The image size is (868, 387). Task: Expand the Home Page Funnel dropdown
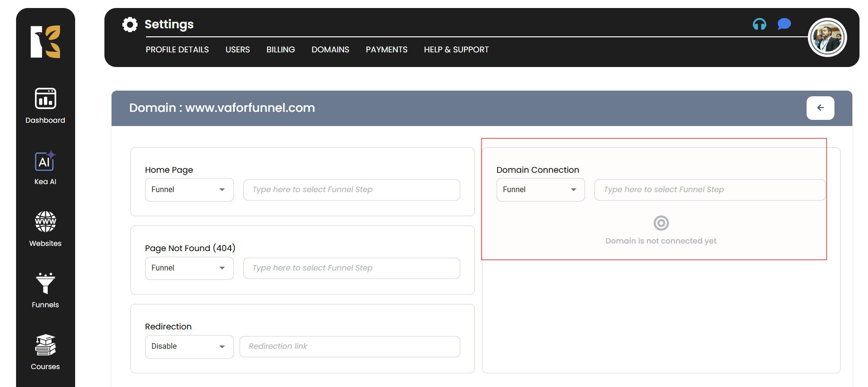point(189,190)
